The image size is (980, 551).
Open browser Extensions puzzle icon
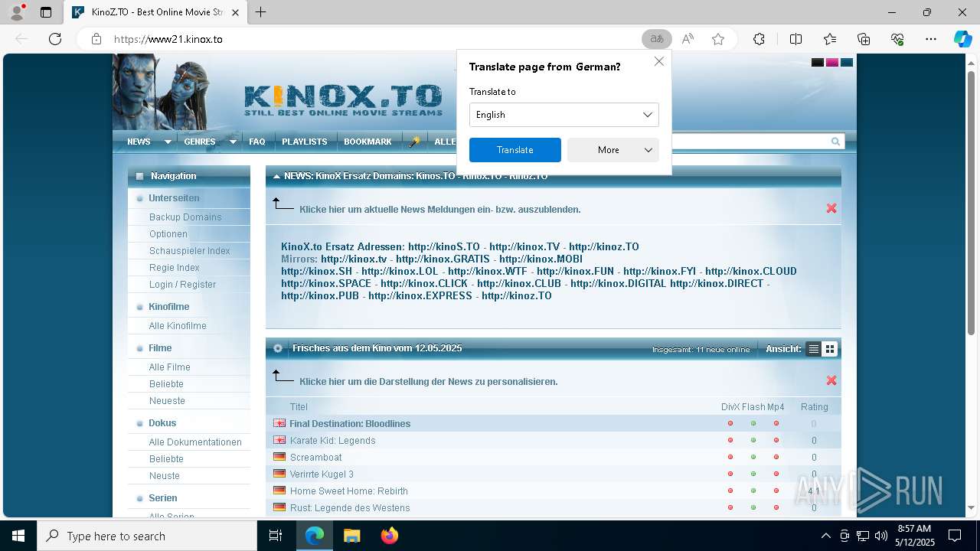coord(759,39)
